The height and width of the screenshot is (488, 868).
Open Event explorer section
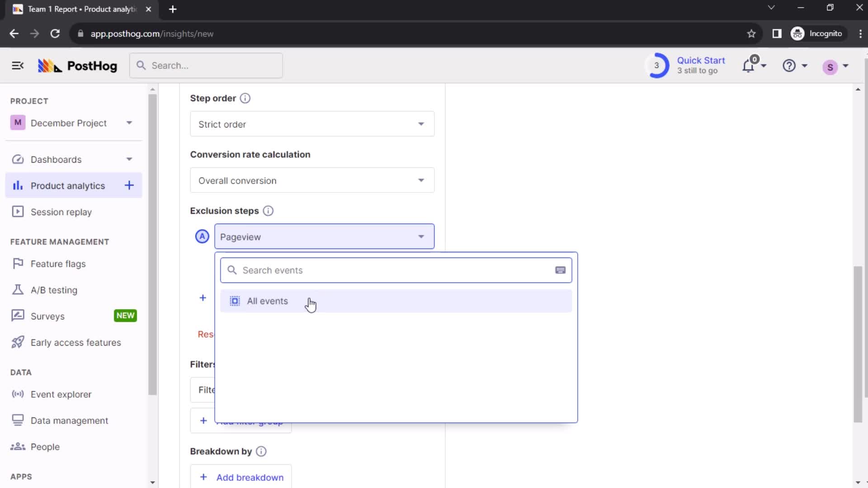pyautogui.click(x=61, y=394)
